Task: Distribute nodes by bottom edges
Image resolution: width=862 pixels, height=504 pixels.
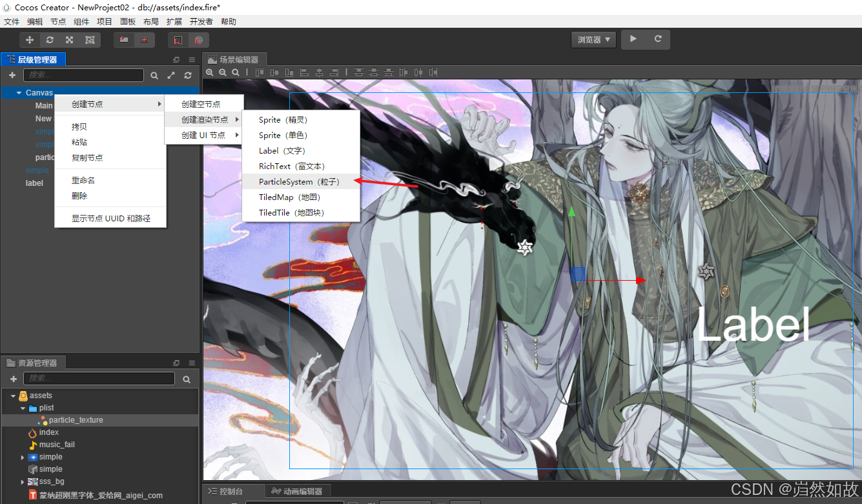Action: click(x=389, y=72)
